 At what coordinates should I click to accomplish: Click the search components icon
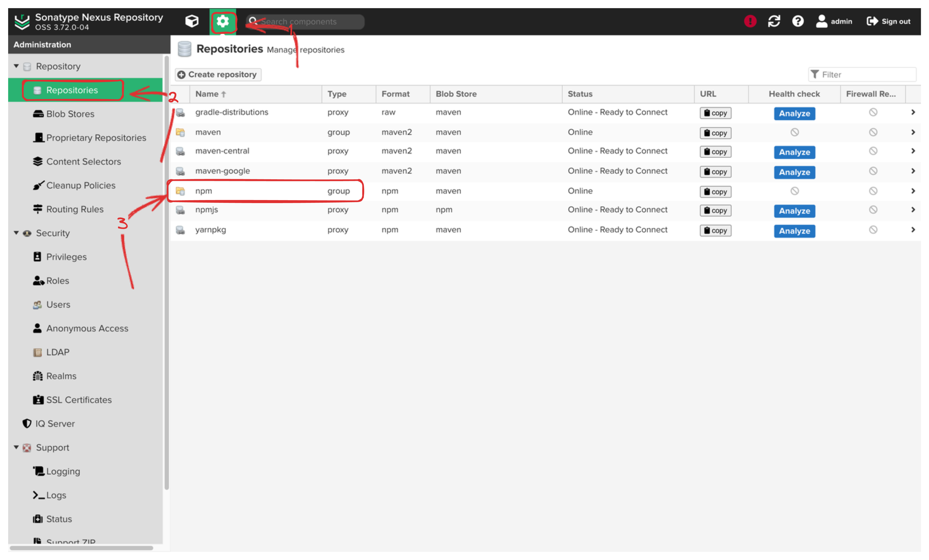pos(254,21)
